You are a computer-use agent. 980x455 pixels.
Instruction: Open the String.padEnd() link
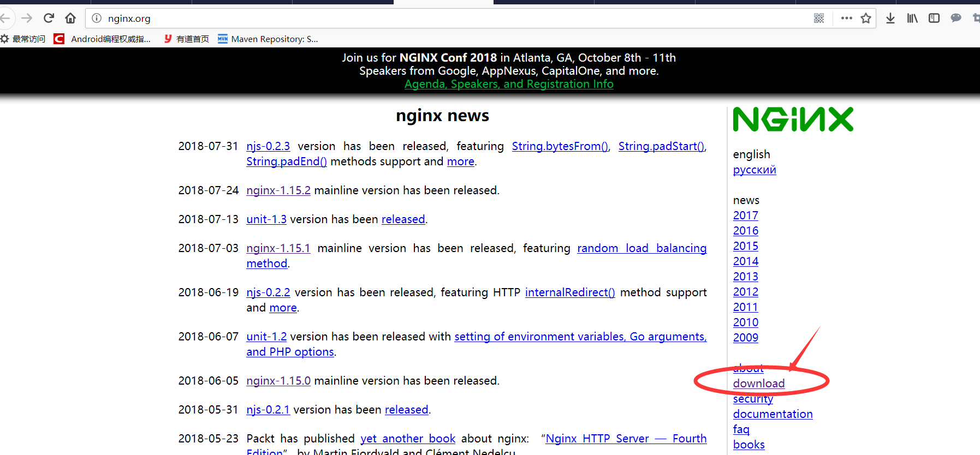click(x=287, y=161)
